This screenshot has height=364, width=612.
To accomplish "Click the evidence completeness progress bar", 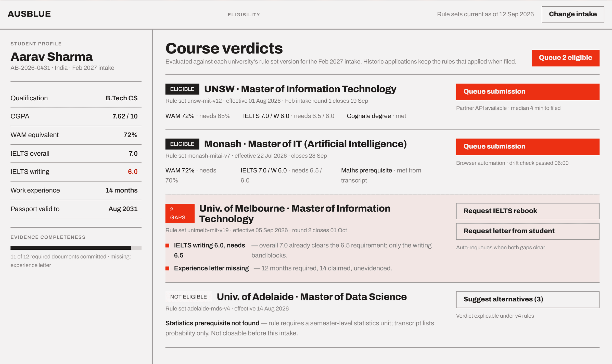I will pos(76,248).
